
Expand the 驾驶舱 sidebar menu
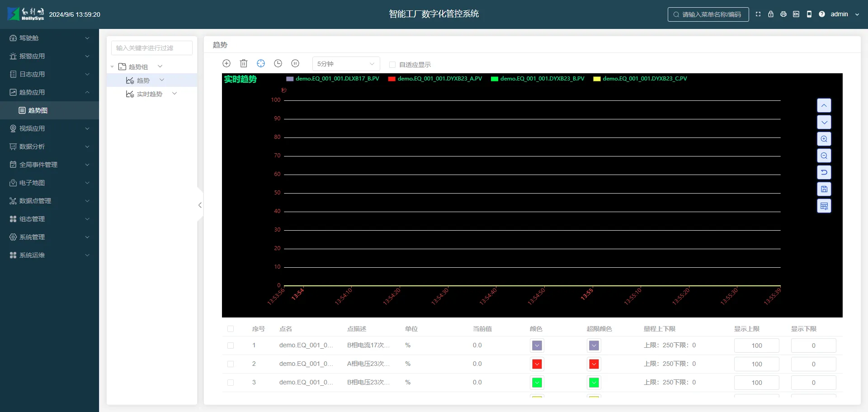pyautogui.click(x=49, y=38)
